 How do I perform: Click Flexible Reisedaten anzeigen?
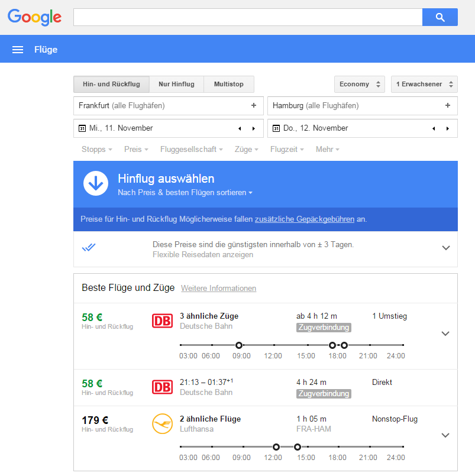203,255
